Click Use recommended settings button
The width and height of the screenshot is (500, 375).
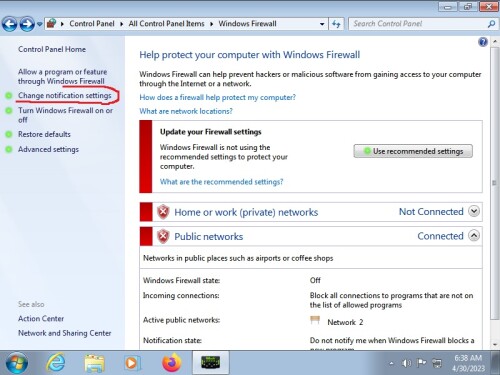413,151
